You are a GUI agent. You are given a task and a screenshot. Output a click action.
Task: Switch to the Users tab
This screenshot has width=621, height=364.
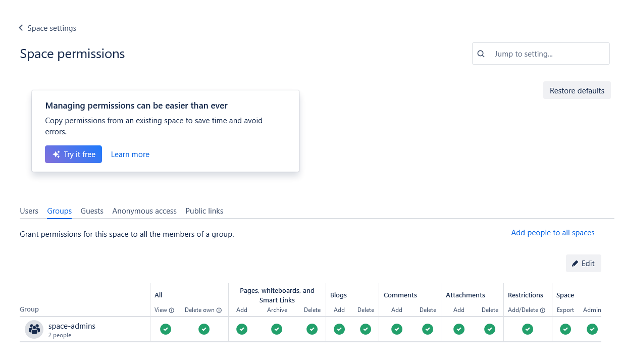pos(29,211)
